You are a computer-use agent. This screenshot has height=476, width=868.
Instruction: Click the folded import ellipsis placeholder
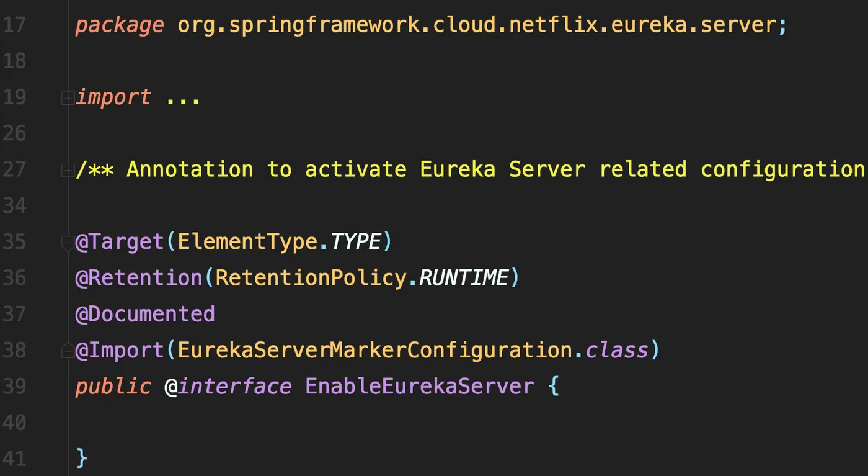[183, 98]
